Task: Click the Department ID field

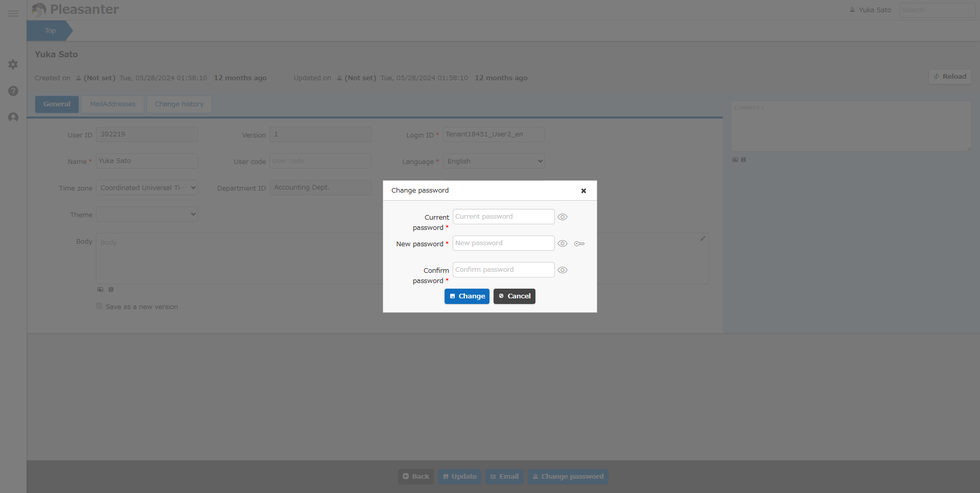Action: tap(321, 187)
